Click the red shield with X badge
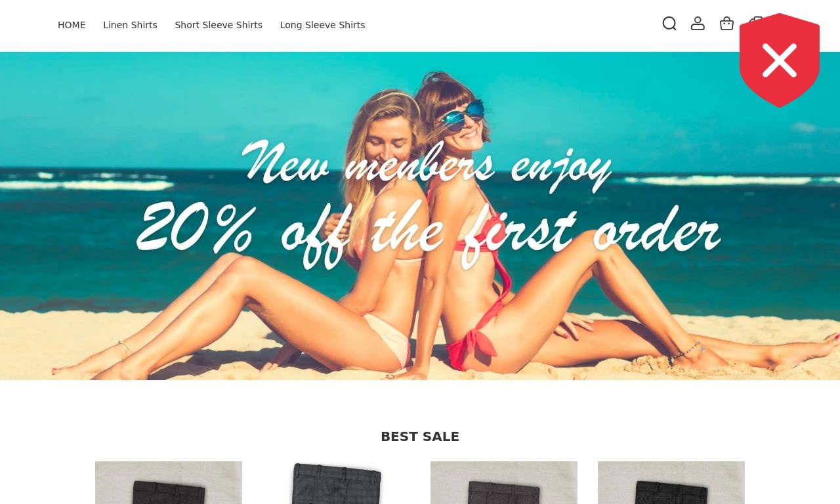 click(x=780, y=60)
